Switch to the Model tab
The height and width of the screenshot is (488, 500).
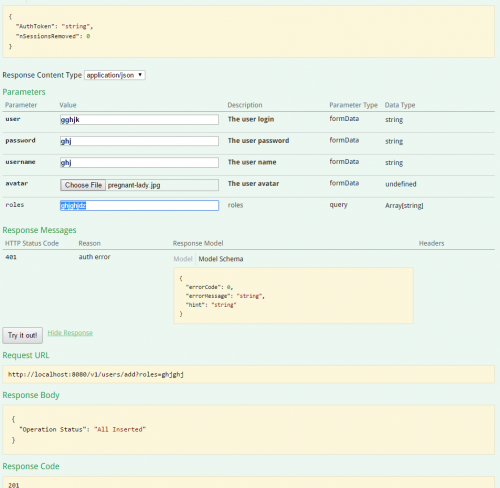point(183,259)
